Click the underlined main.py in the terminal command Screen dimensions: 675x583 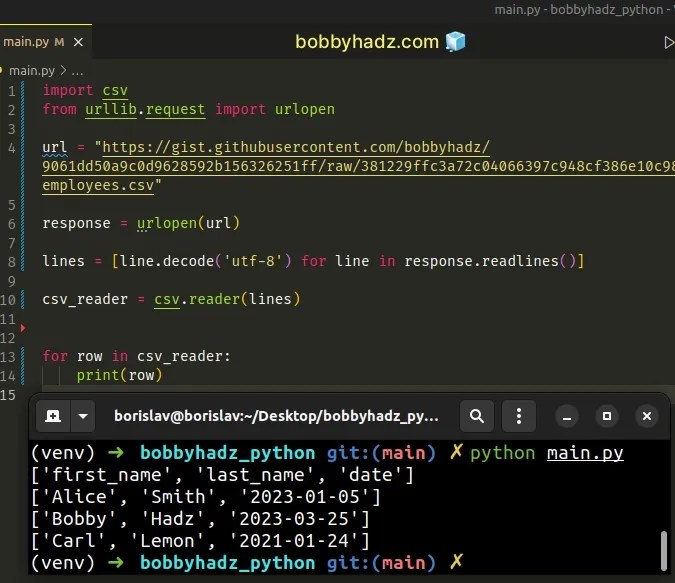coord(585,453)
